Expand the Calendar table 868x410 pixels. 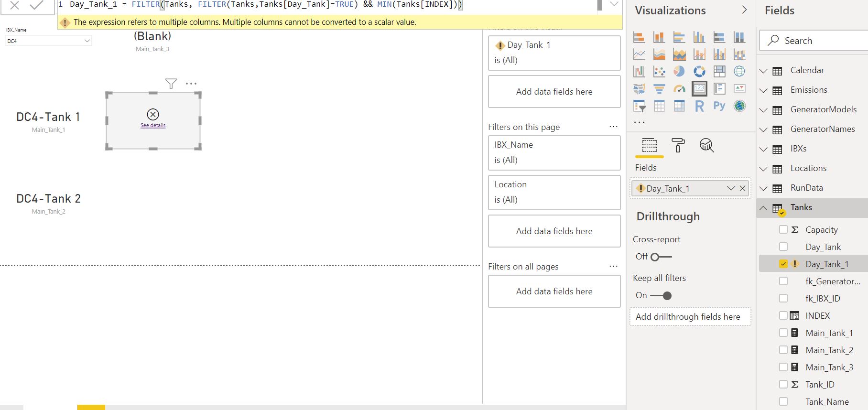pos(763,71)
